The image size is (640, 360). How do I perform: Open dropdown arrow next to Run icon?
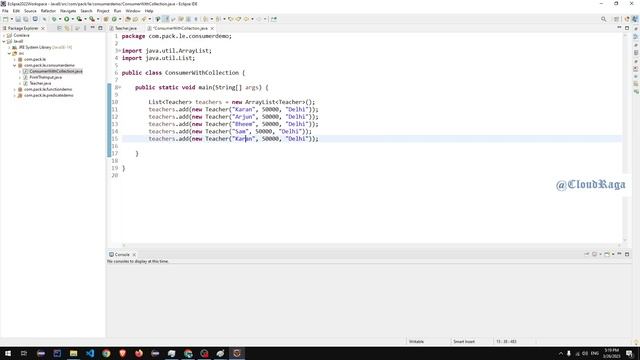pos(73,19)
